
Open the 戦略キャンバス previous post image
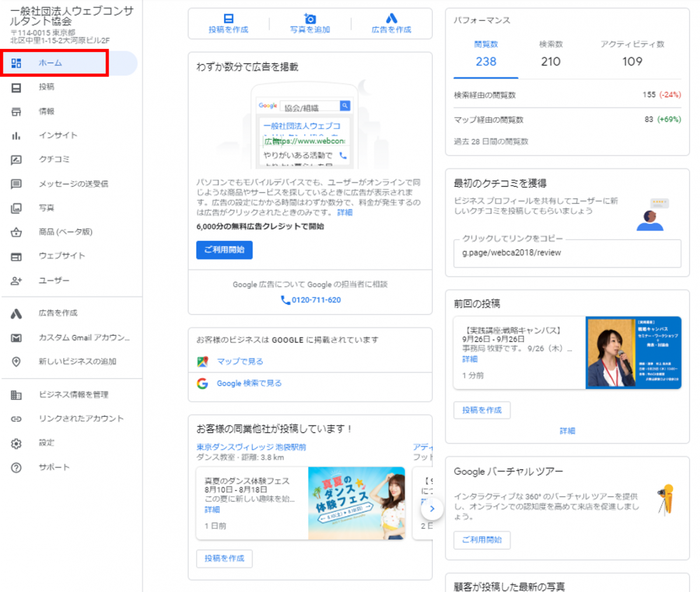[x=633, y=352]
